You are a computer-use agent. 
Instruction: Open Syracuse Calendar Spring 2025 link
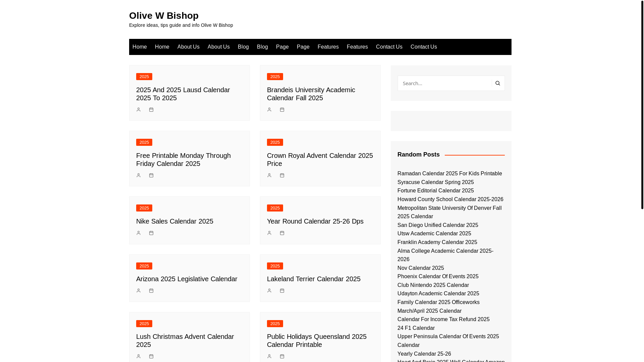(x=436, y=182)
